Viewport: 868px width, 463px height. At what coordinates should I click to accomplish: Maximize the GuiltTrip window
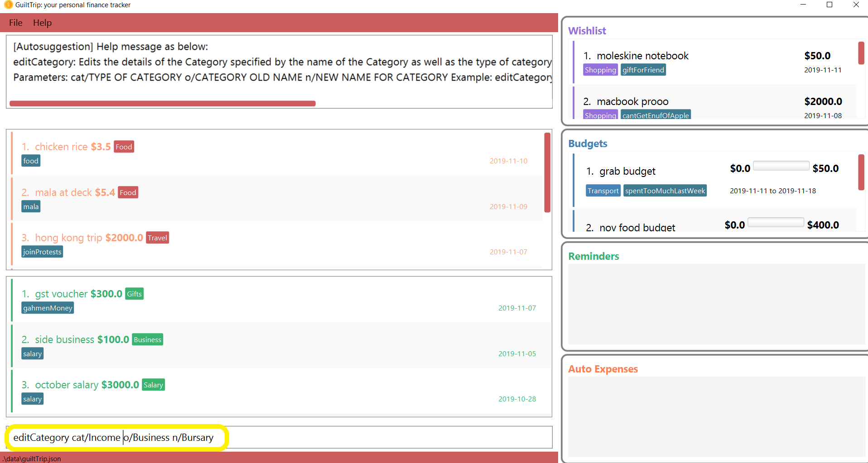pos(829,5)
